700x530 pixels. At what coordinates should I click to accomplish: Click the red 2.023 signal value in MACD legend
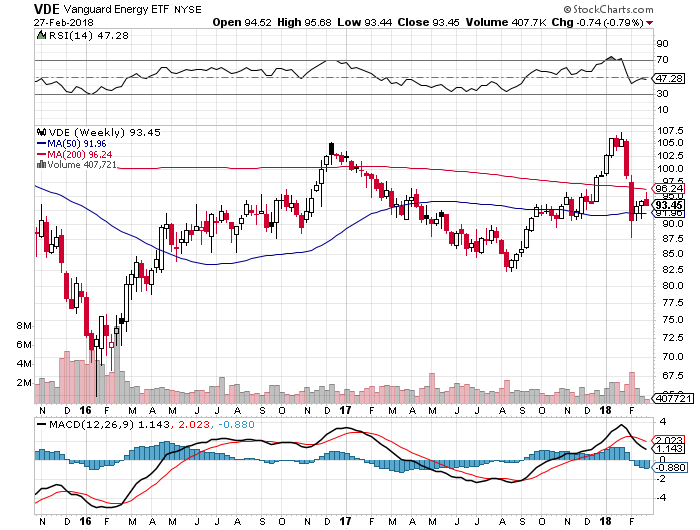(x=194, y=424)
